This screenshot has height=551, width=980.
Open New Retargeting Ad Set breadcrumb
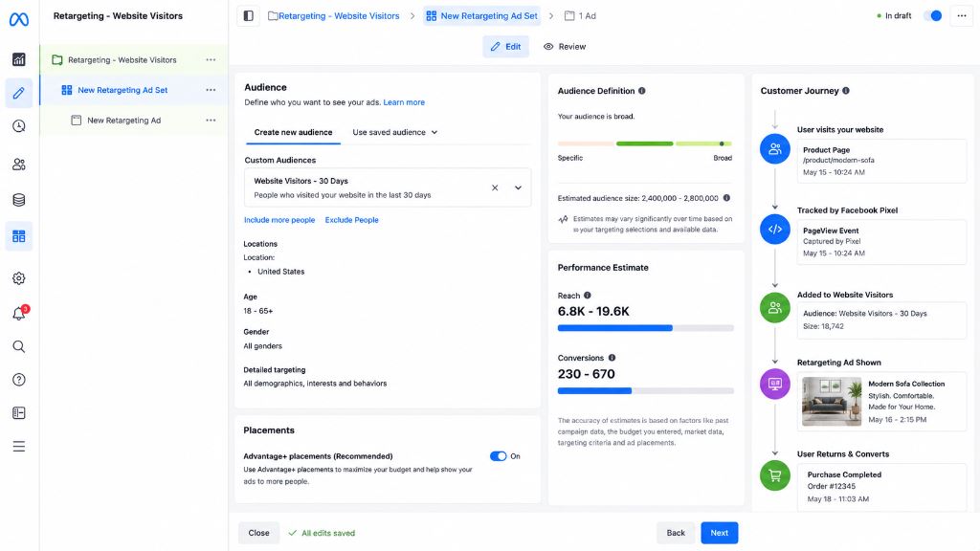pos(482,15)
